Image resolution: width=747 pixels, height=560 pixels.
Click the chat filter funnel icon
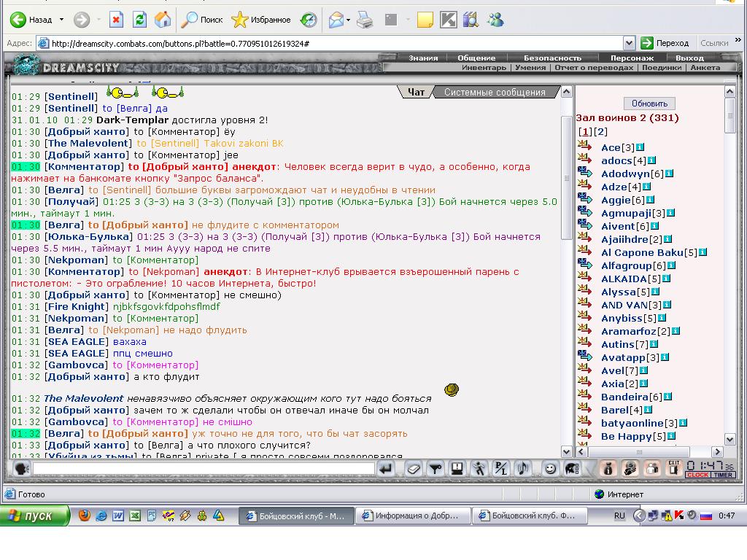435,469
